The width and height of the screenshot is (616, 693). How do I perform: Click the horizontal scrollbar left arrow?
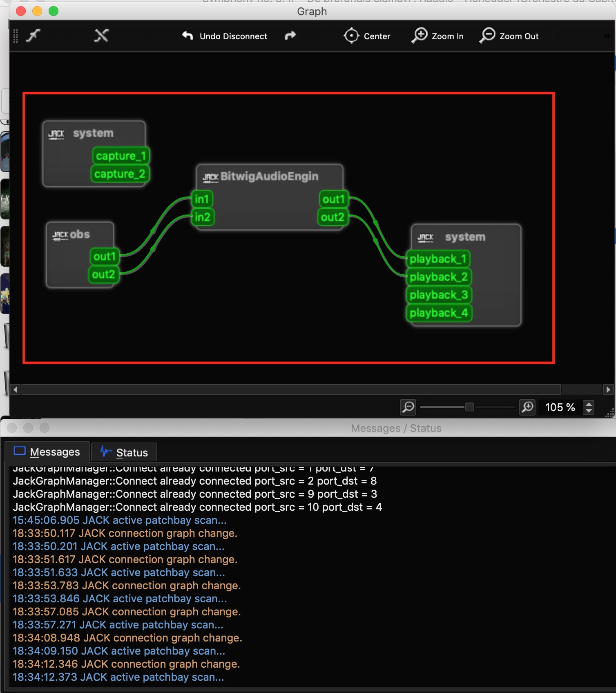pyautogui.click(x=16, y=389)
